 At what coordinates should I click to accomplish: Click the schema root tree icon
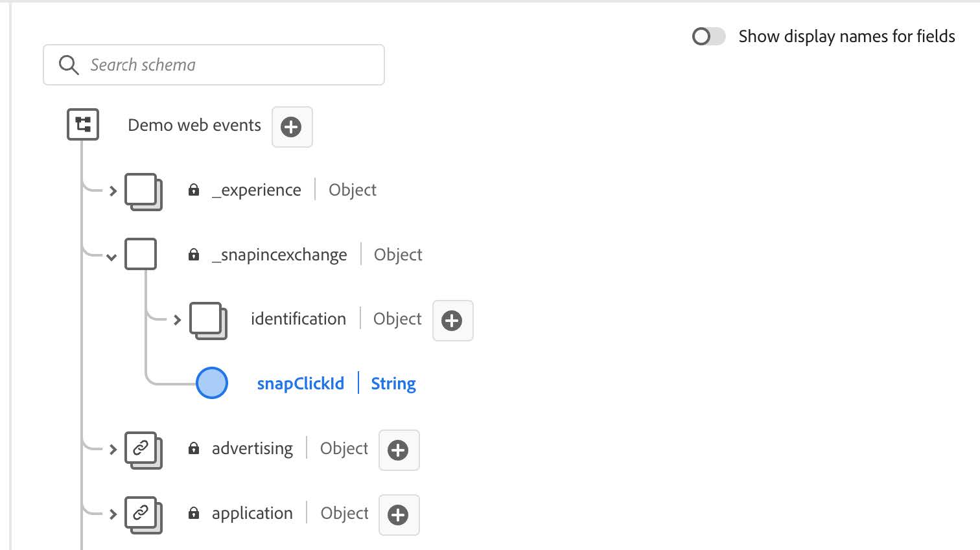pyautogui.click(x=83, y=124)
